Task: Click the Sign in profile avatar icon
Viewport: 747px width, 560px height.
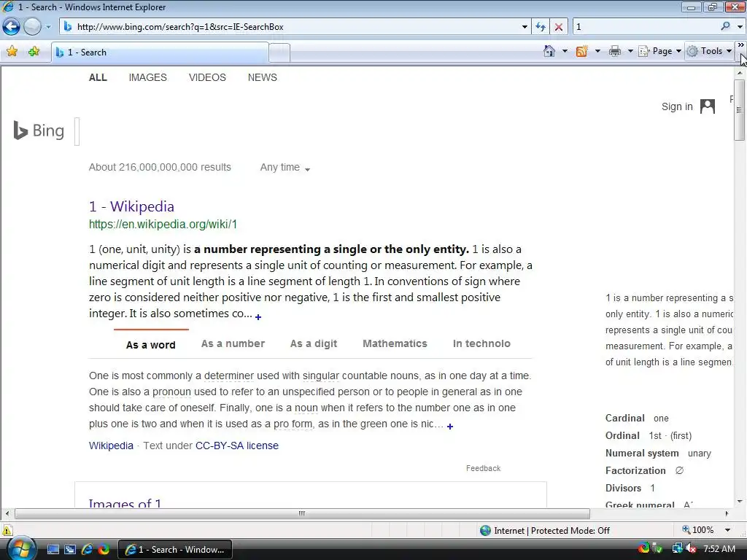Action: (x=708, y=106)
